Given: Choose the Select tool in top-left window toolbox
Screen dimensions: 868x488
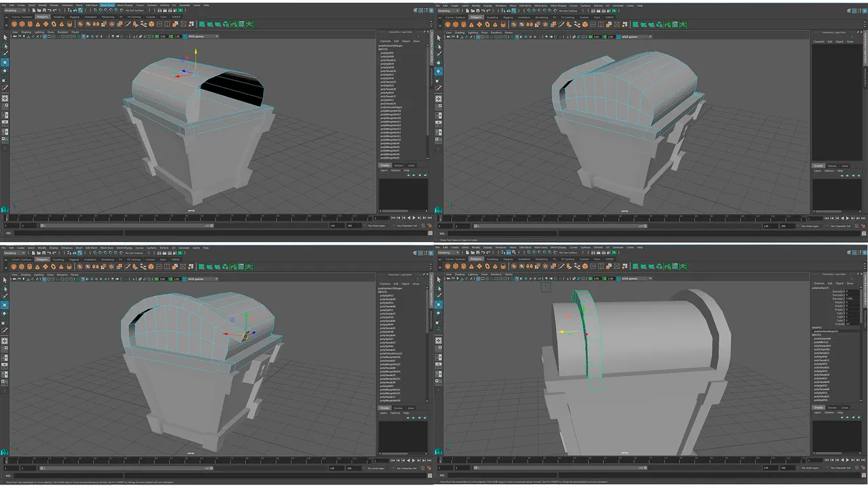Looking at the screenshot, I should pos(5,37).
